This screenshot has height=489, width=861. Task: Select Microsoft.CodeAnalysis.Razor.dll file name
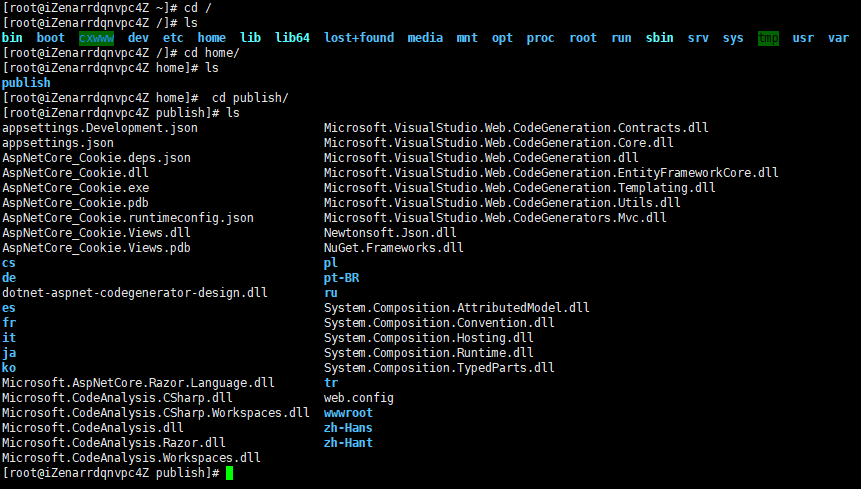click(114, 443)
